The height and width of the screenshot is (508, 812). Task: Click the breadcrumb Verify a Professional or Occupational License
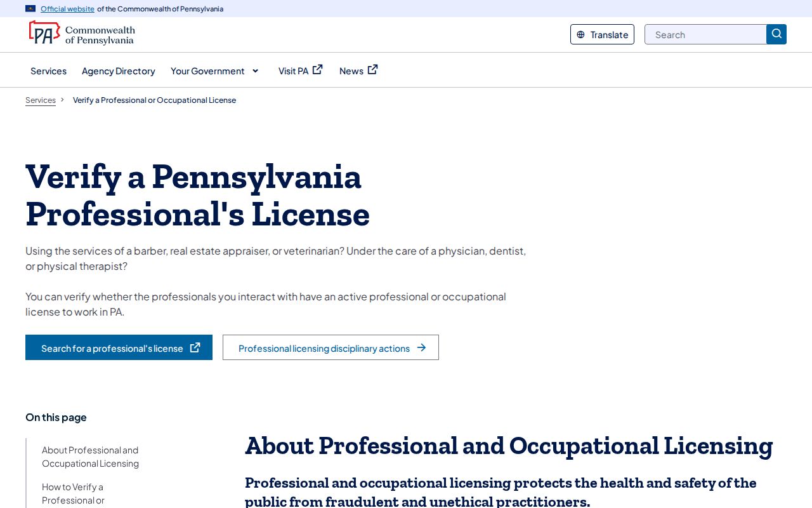(x=154, y=100)
